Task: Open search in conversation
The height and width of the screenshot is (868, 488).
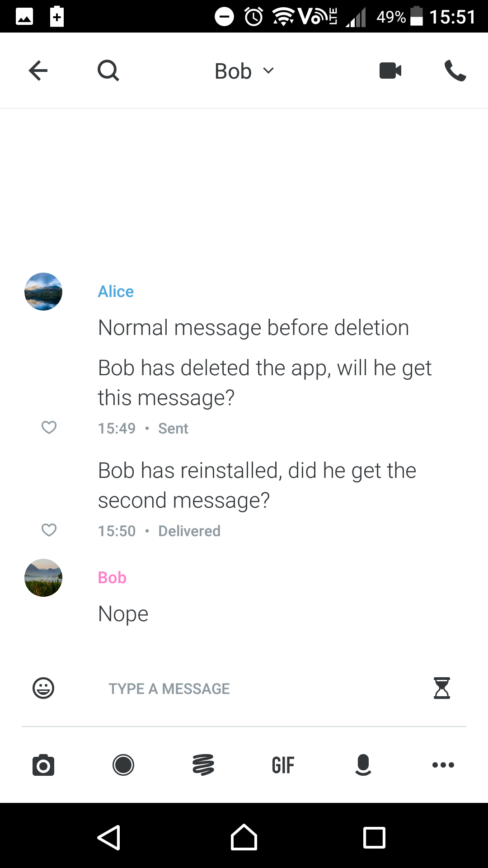Action: (x=108, y=71)
